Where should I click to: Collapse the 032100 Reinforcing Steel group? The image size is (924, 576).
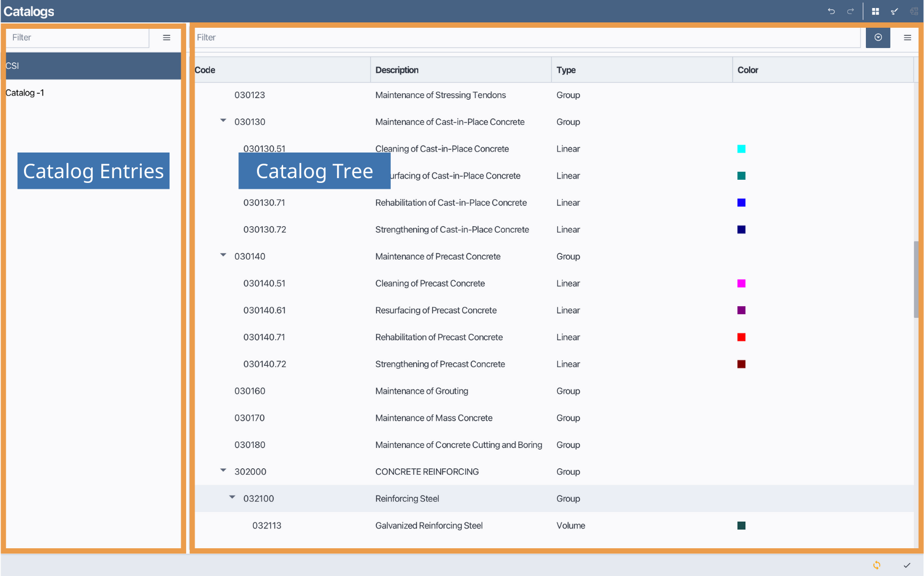point(232,497)
